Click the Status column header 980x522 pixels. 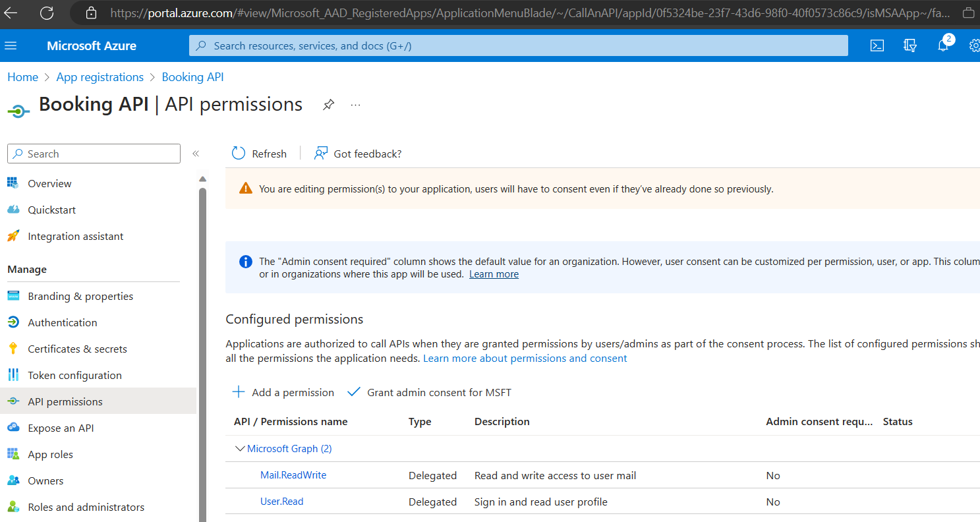(898, 421)
